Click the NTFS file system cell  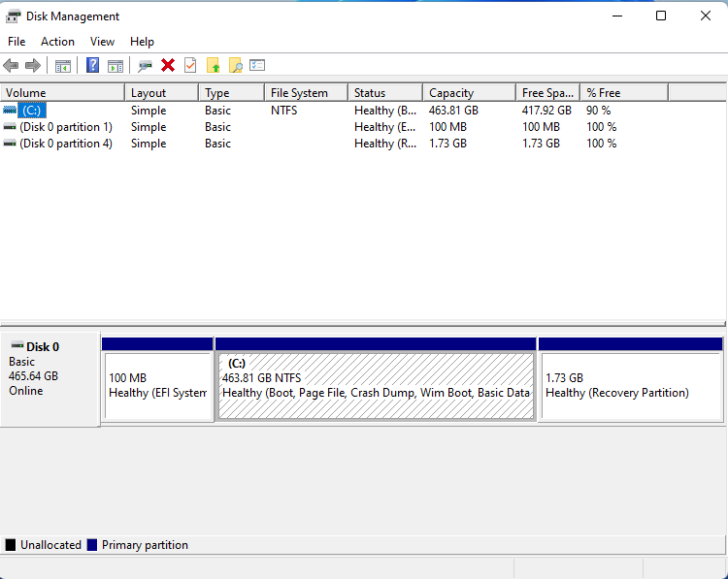284,110
